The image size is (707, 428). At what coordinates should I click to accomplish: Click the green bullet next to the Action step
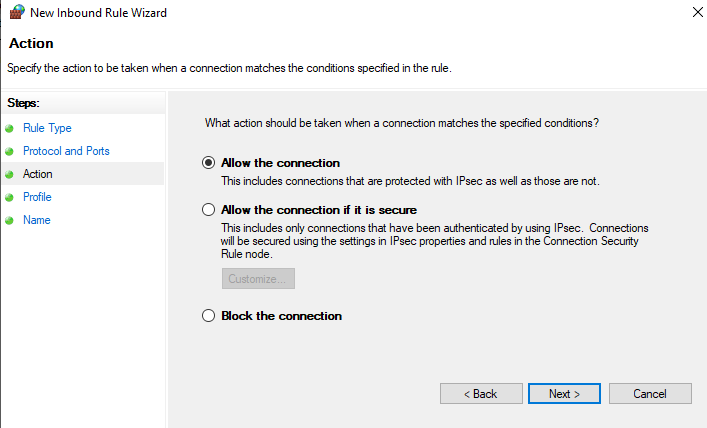10,175
